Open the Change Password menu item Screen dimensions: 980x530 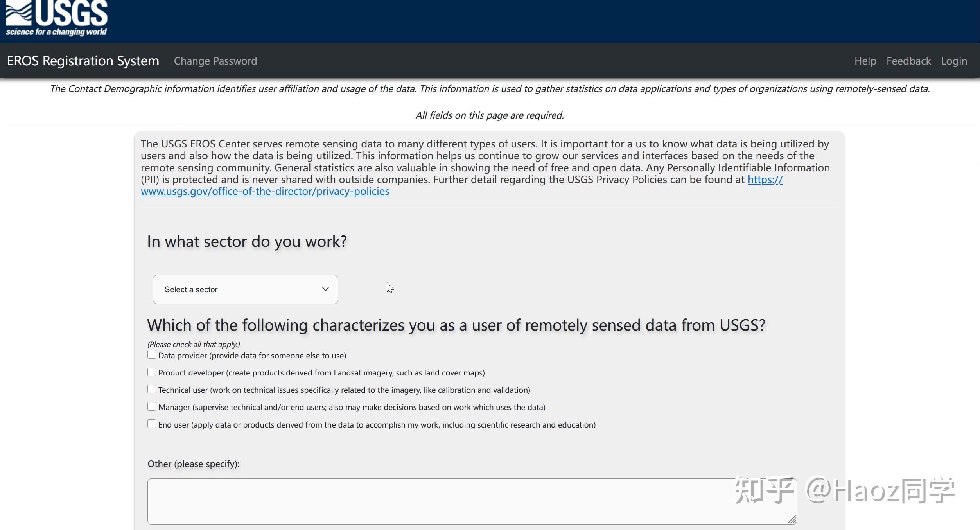pos(215,61)
